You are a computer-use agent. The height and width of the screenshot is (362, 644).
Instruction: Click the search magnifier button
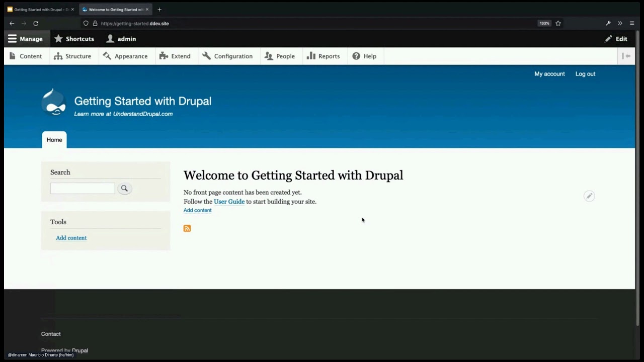pyautogui.click(x=124, y=189)
